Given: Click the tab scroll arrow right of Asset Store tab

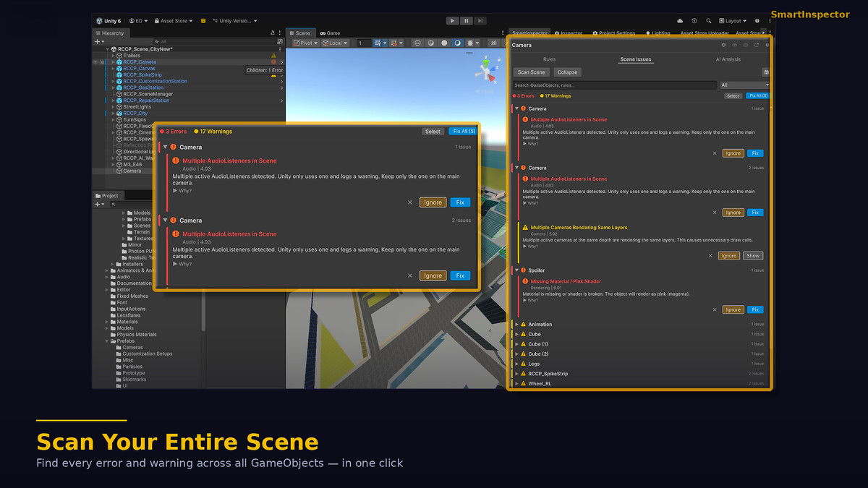Looking at the screenshot, I should pos(764,33).
